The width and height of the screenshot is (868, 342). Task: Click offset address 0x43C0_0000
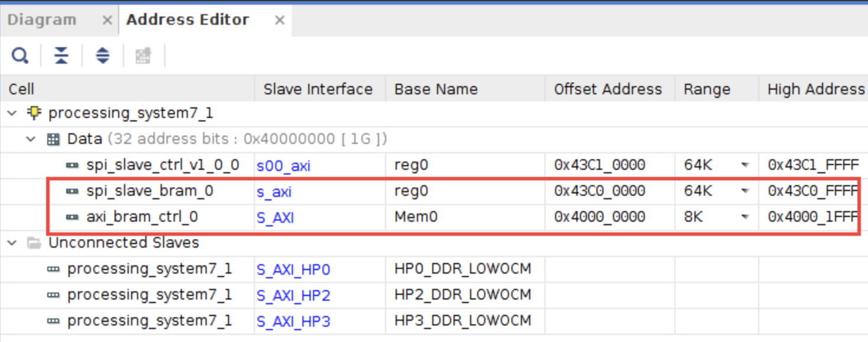click(599, 191)
